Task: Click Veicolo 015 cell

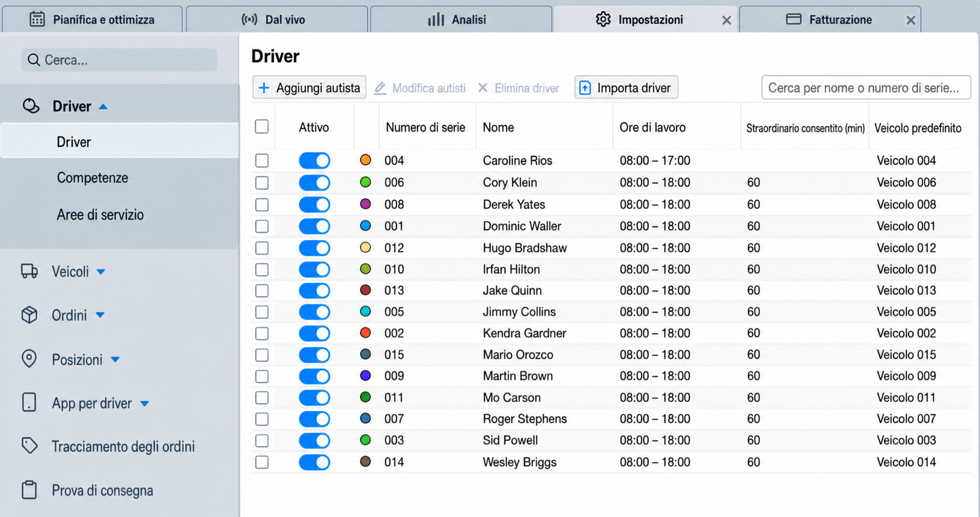Action: [906, 355]
